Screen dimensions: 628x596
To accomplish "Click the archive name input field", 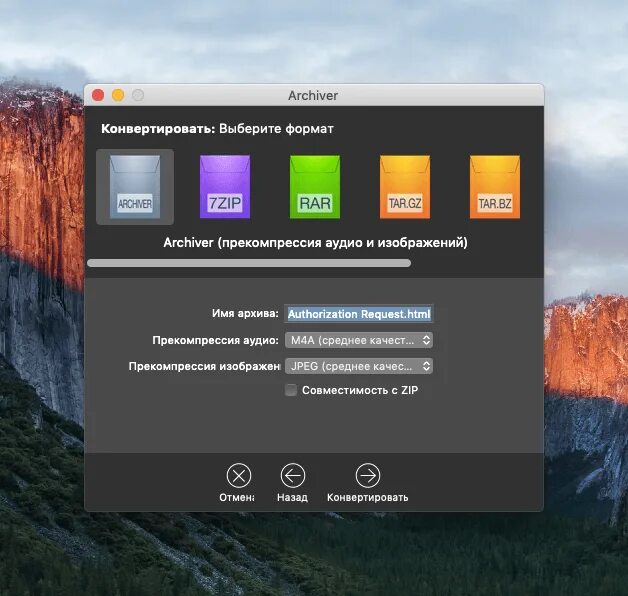I will [x=359, y=314].
